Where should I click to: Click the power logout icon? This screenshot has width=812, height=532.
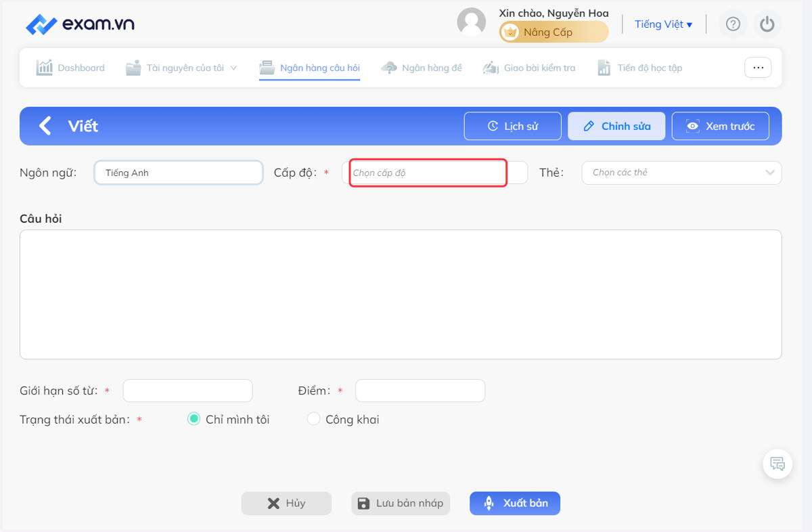(x=767, y=24)
